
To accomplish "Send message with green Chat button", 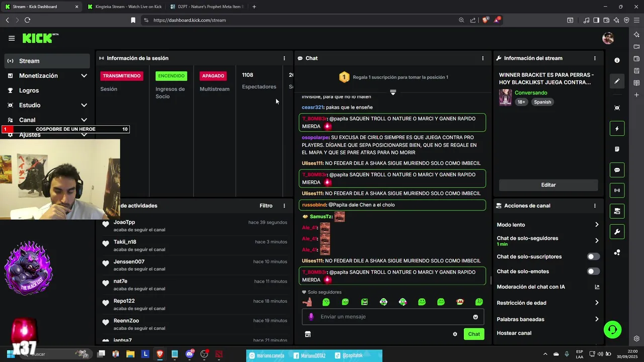I will coord(474,334).
